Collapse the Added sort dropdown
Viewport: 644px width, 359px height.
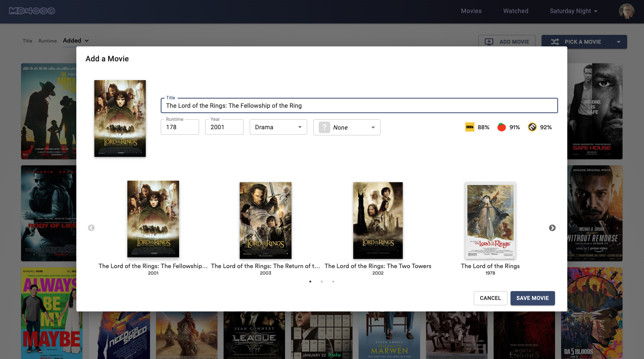point(86,41)
